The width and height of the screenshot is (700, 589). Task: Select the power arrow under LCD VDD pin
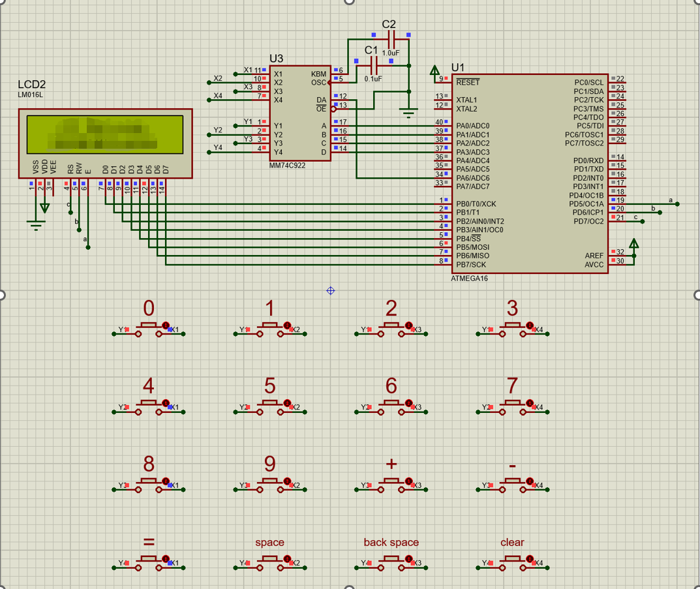click(44, 207)
